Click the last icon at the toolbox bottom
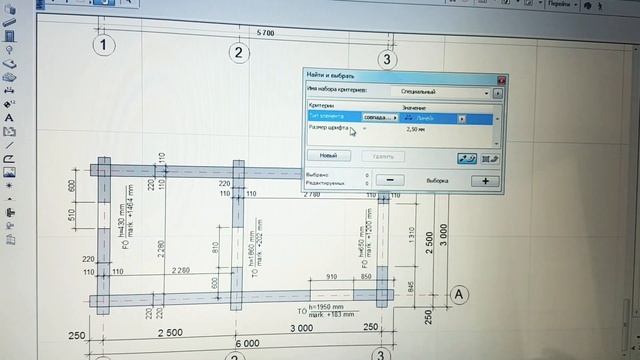Image resolution: width=640 pixels, height=360 pixels. pyautogui.click(x=10, y=239)
